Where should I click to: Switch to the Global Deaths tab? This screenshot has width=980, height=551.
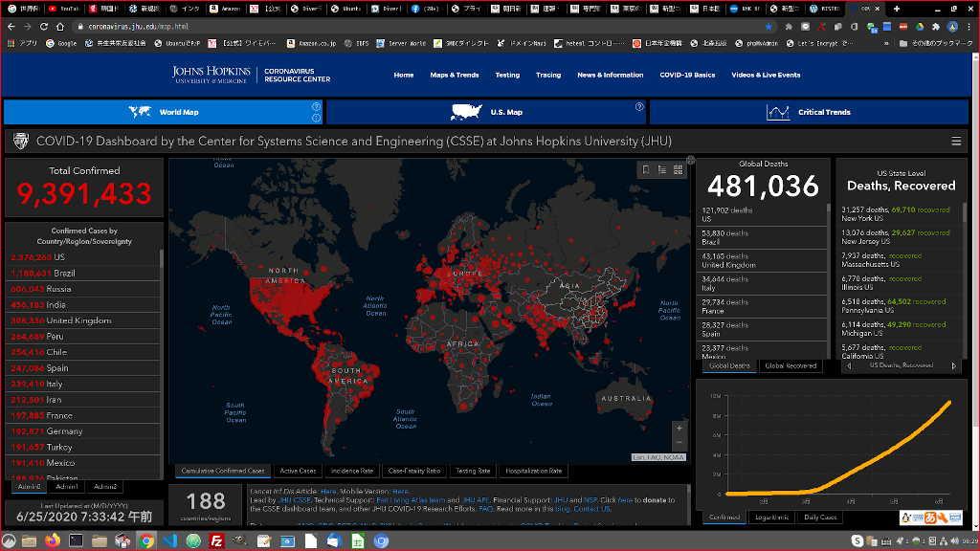pyautogui.click(x=729, y=366)
